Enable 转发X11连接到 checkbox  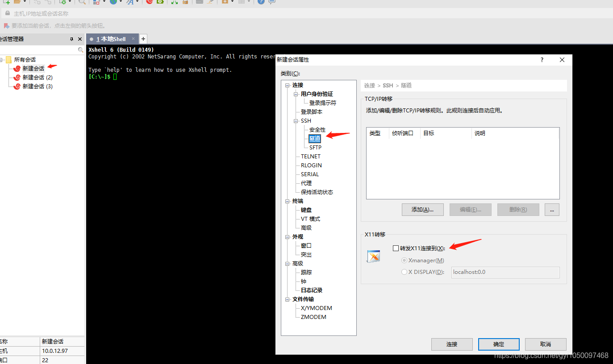[x=396, y=248]
